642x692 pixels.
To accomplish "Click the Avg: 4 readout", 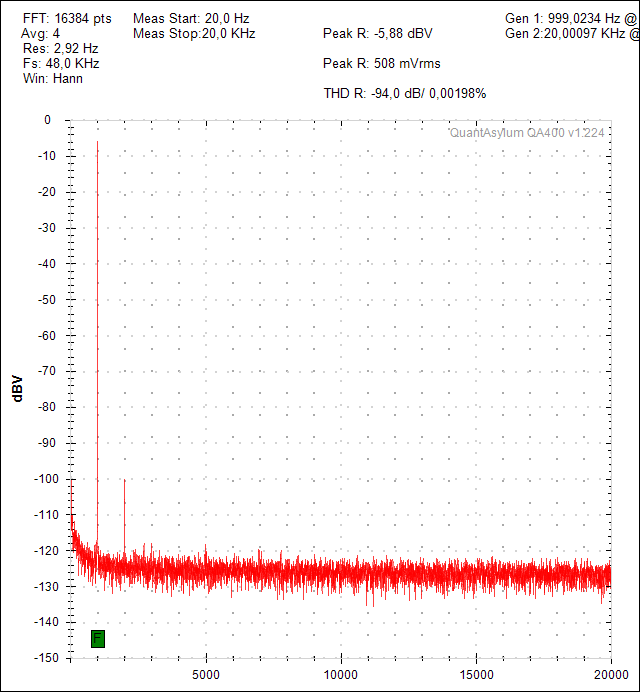I will pos(40,34).
